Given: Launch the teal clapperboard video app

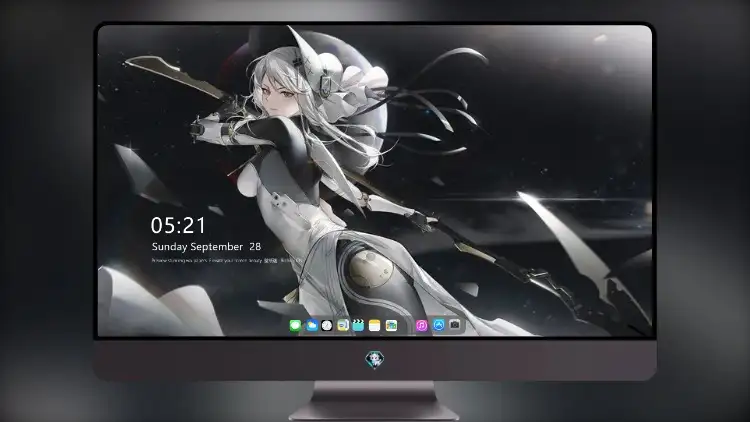Looking at the screenshot, I should point(358,326).
